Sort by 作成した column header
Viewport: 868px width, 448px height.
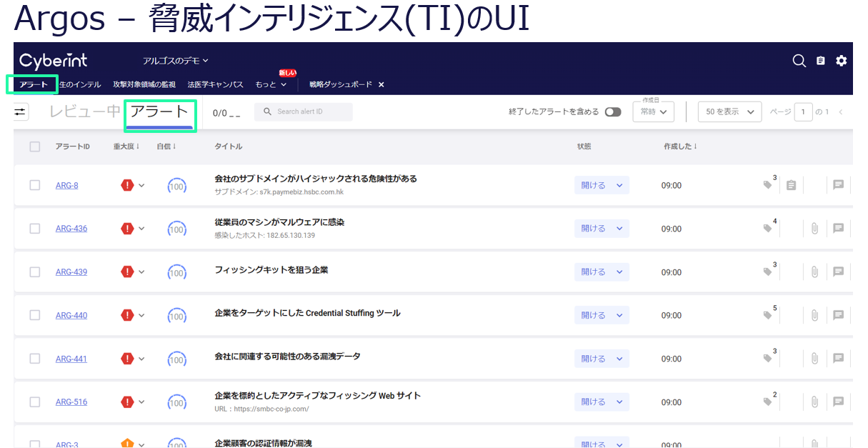click(680, 146)
